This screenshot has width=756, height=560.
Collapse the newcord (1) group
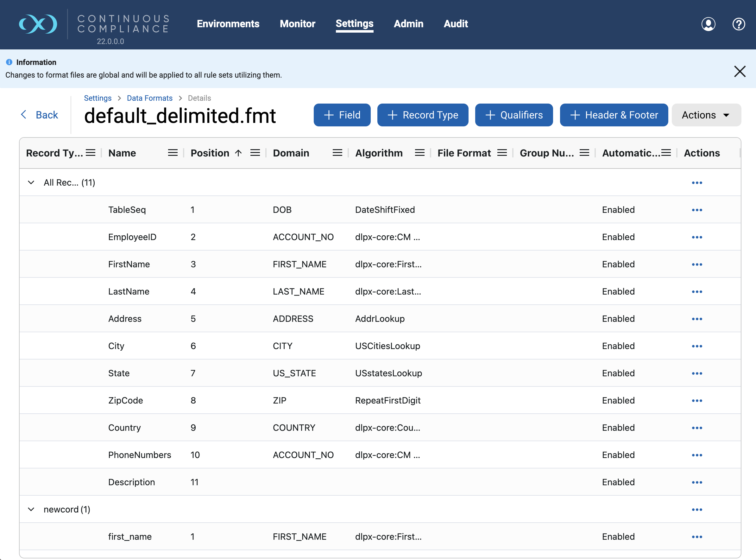tap(31, 509)
